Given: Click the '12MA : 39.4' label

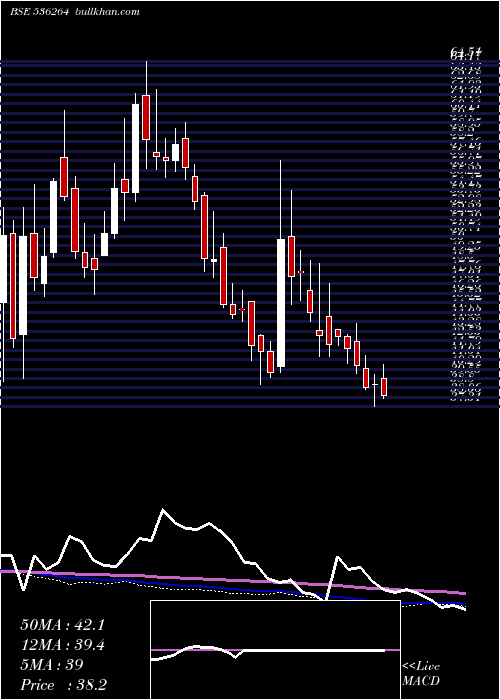Looking at the screenshot, I should pos(62,645).
